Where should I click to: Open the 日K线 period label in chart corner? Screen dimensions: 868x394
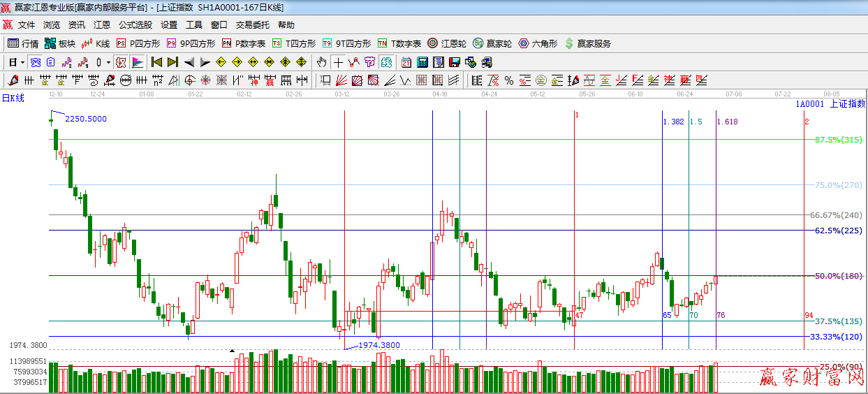[x=13, y=98]
